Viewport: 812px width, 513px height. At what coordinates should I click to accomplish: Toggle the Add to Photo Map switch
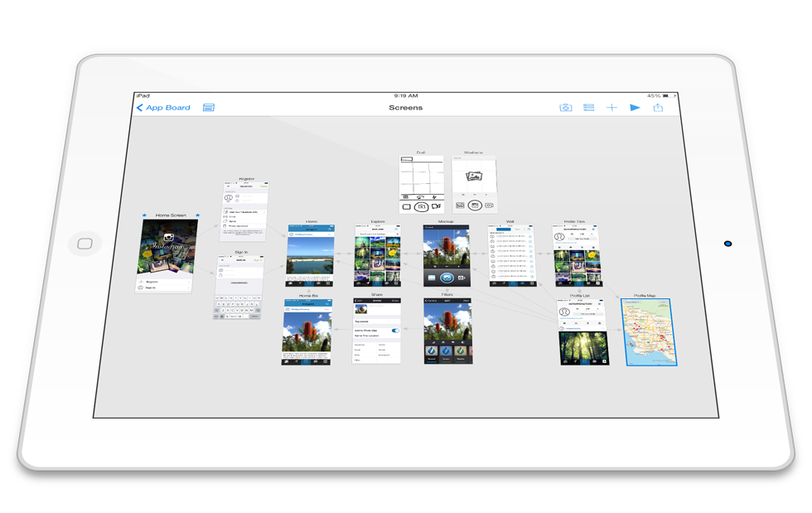pyautogui.click(x=394, y=331)
